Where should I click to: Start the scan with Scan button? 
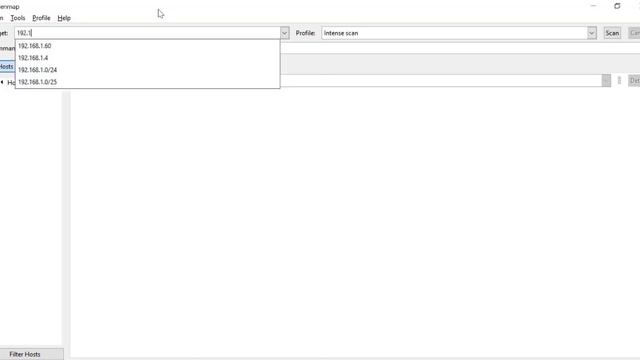(x=612, y=33)
